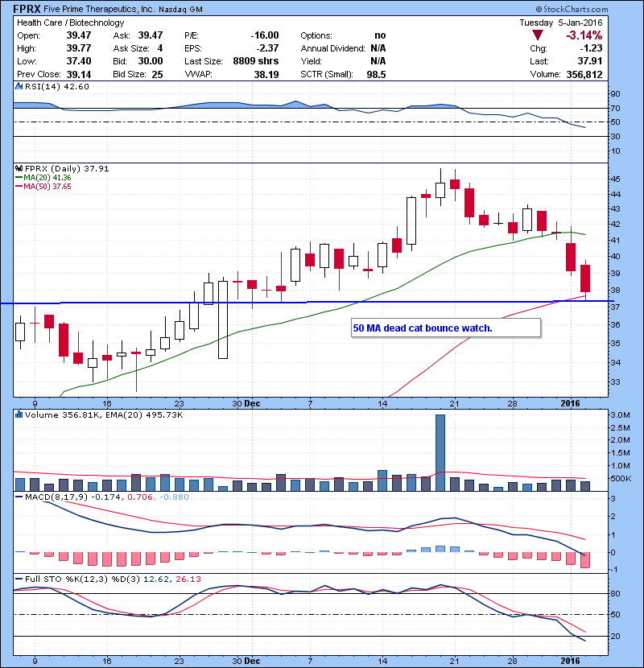Click the Nasdaq GM exchange label
644x668 pixels.
pyautogui.click(x=180, y=10)
